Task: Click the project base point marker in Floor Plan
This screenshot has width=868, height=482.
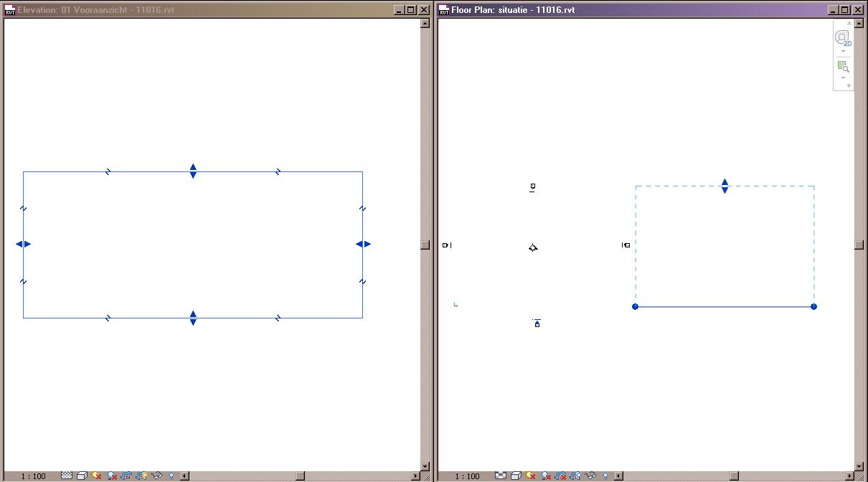Action: click(x=456, y=304)
